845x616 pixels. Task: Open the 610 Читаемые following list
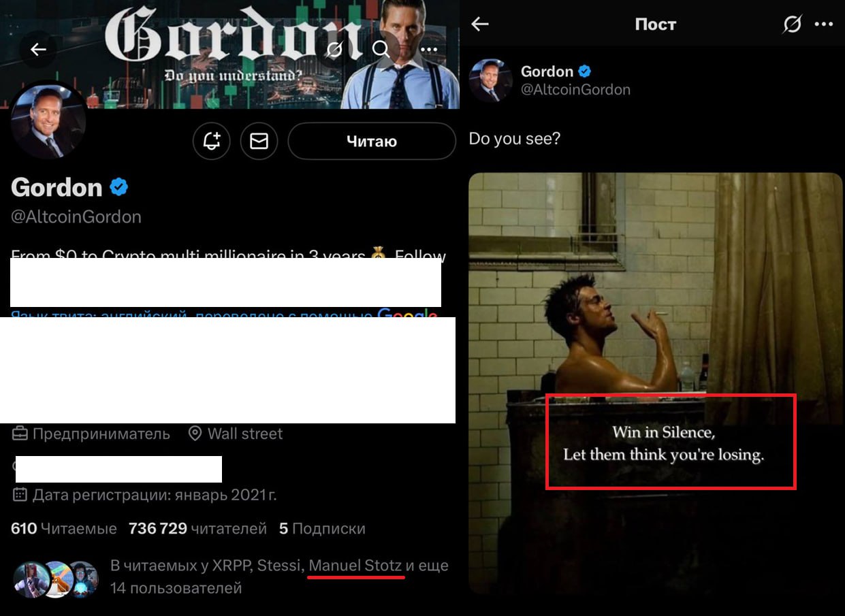[64, 529]
